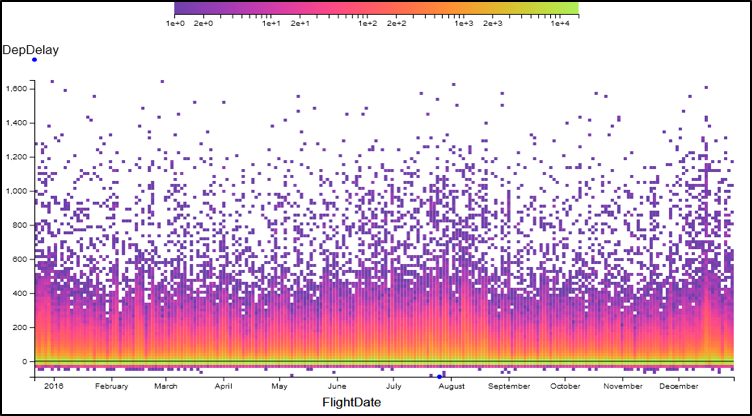Click the 1e+3 legend label
The height and width of the screenshot is (416, 752).
(464, 23)
